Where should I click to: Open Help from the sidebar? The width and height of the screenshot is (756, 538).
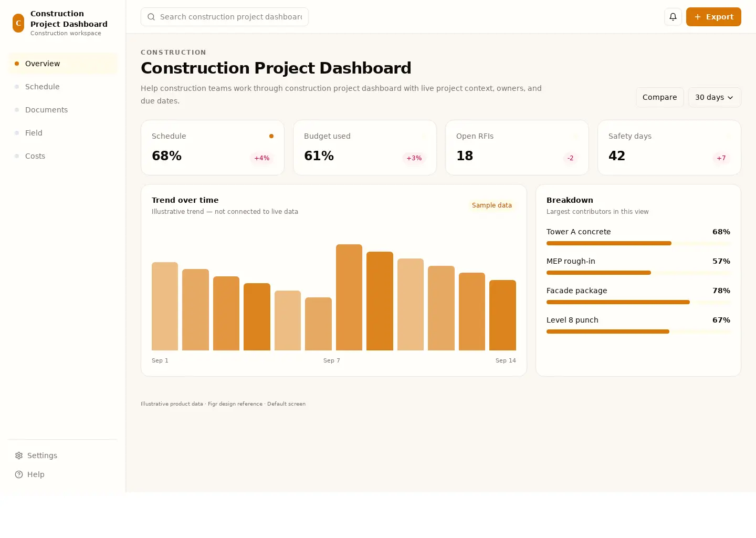[x=62, y=474]
